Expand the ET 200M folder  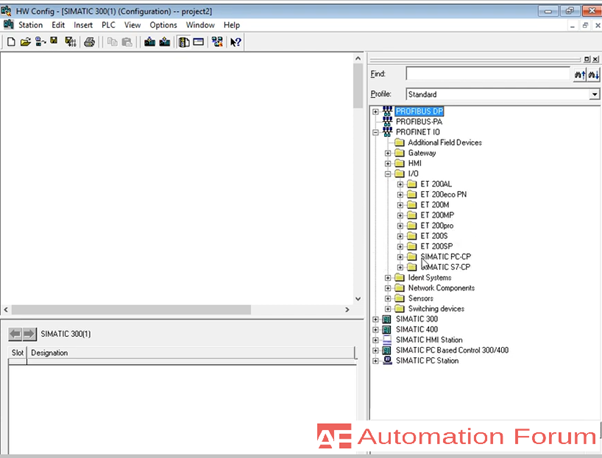click(400, 205)
